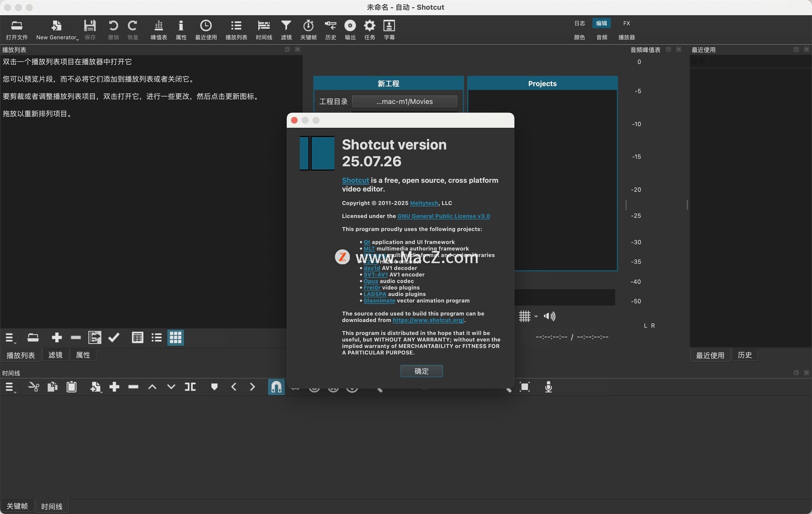The width and height of the screenshot is (812, 514).
Task: Switch to 日志 layout
Action: point(579,23)
